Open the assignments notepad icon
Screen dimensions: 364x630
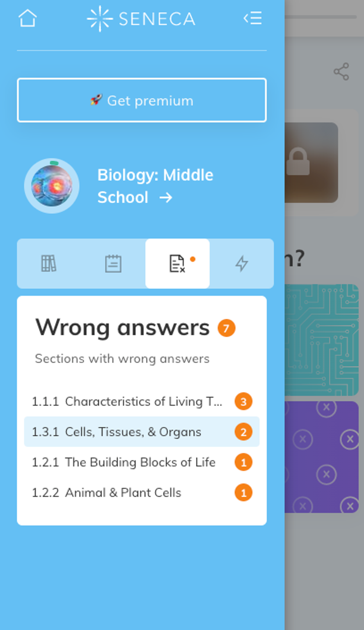pos(113,263)
